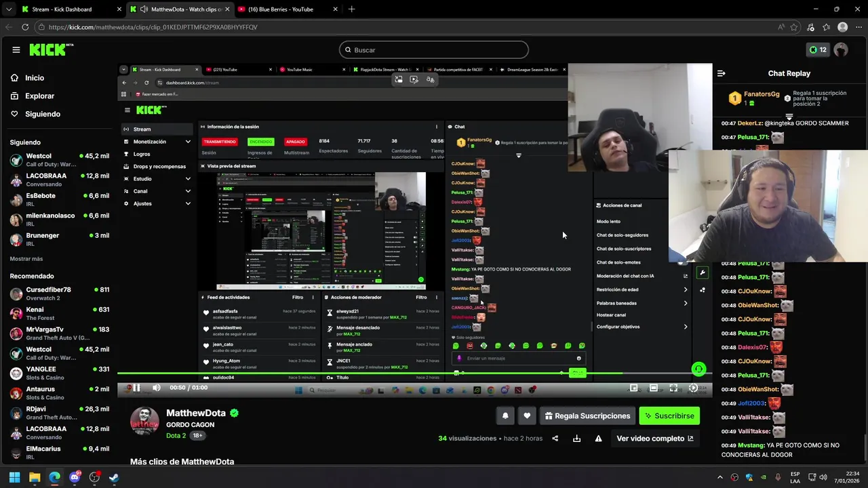The height and width of the screenshot is (488, 868).
Task: Activate Read aloud in address bar
Action: pos(781,27)
